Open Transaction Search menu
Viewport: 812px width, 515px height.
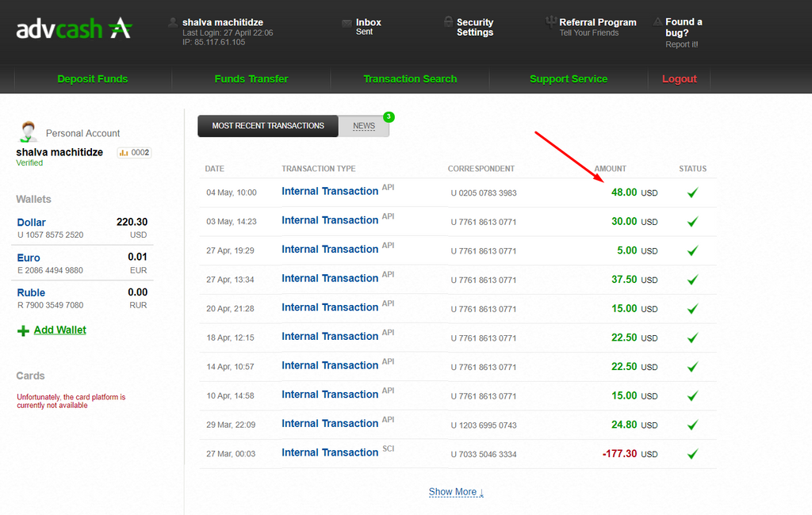tap(410, 78)
